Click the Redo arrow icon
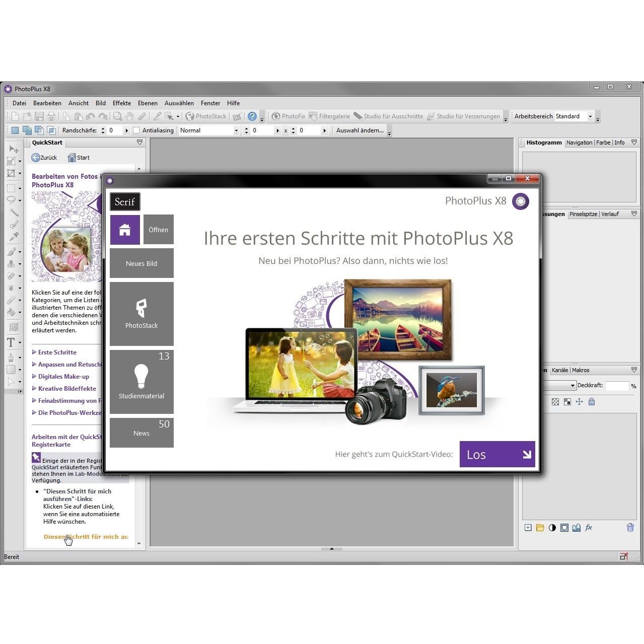This screenshot has height=644, width=644. pyautogui.click(x=103, y=116)
